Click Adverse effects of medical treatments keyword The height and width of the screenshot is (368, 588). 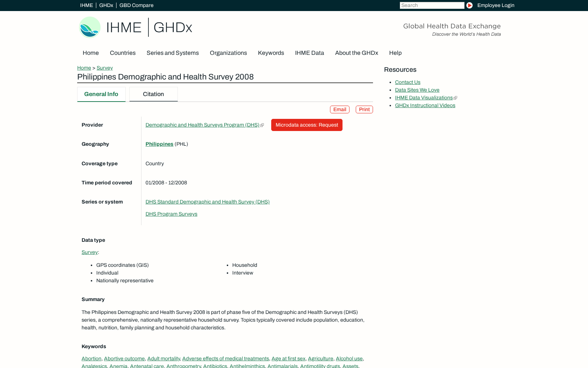coord(226,358)
